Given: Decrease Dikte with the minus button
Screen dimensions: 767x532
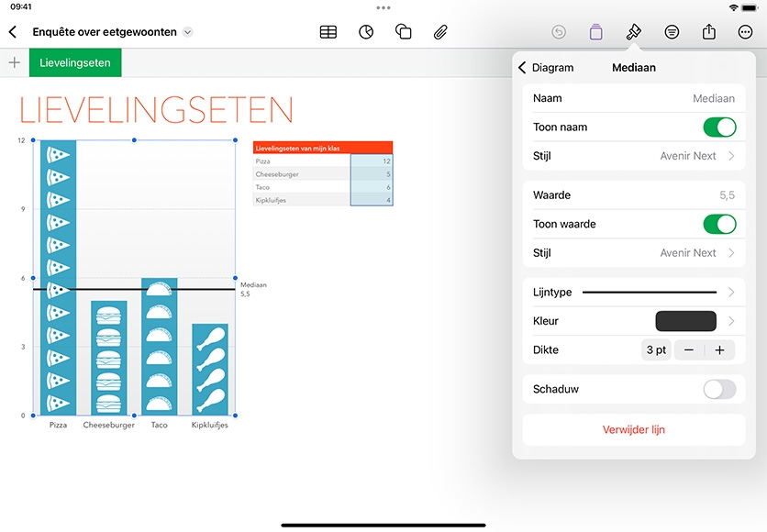Looking at the screenshot, I should click(689, 350).
